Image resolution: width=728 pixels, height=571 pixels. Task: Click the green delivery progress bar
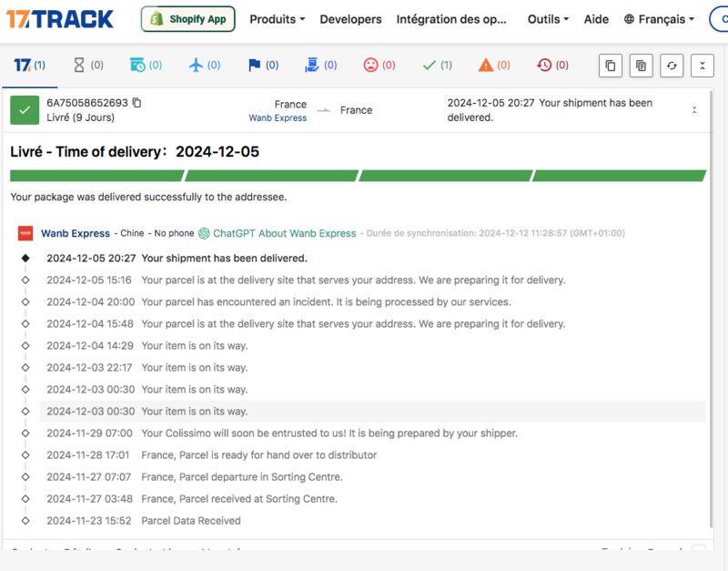(358, 176)
